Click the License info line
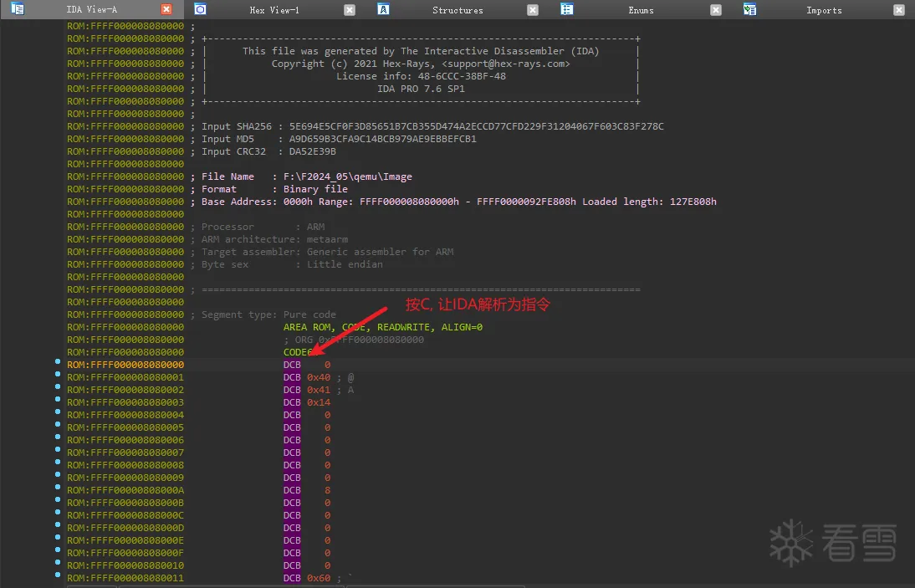This screenshot has width=915, height=588. coord(421,76)
